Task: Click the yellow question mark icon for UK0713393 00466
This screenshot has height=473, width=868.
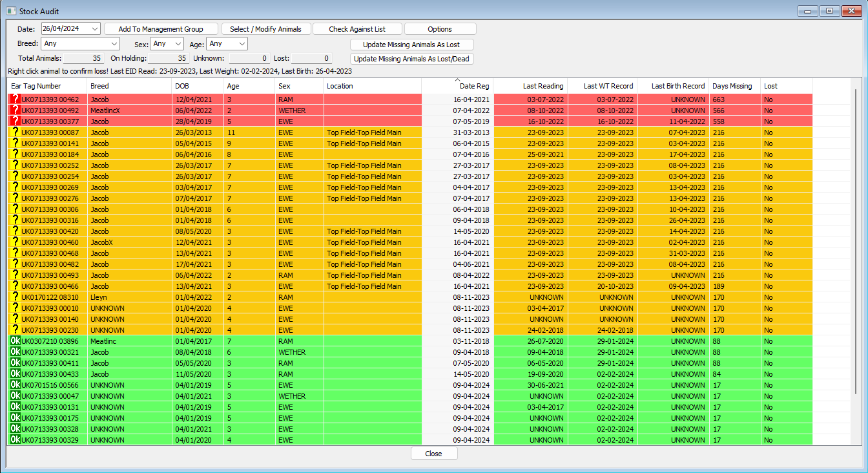Action: 15,286
